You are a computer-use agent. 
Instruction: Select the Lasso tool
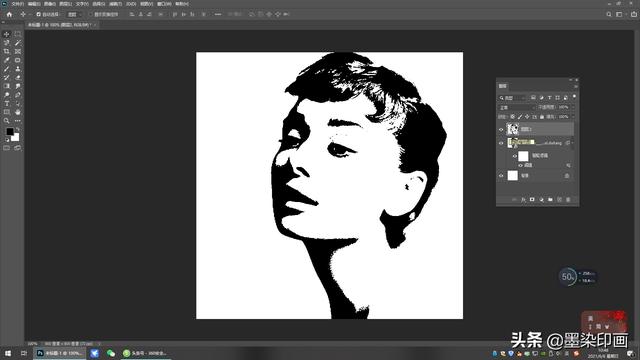coord(7,43)
